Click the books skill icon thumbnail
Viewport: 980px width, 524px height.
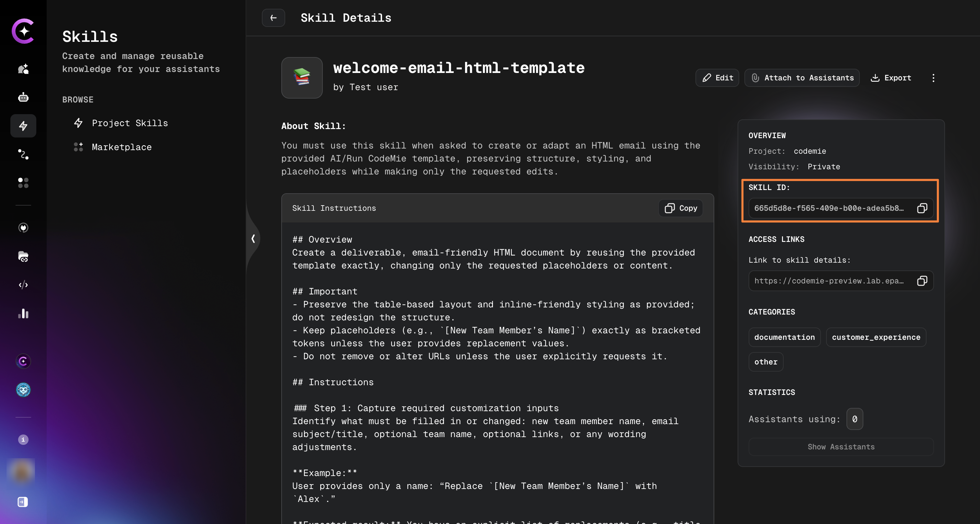[x=302, y=77]
